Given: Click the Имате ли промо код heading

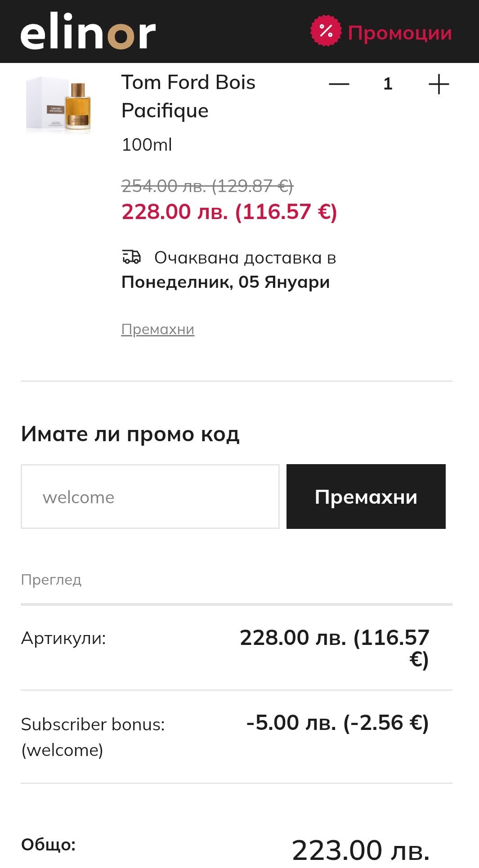Looking at the screenshot, I should [130, 434].
